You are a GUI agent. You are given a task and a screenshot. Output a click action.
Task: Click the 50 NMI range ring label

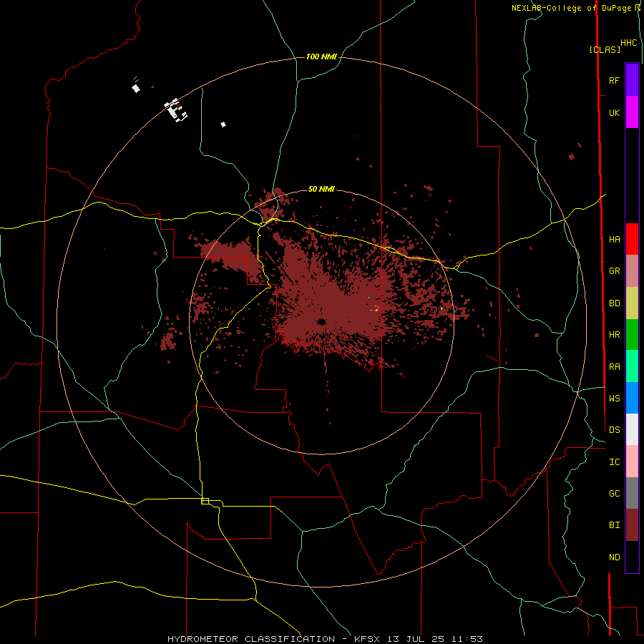[321, 189]
